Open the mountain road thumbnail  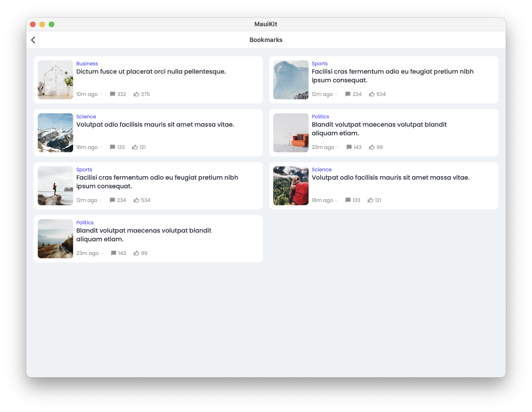click(x=55, y=239)
